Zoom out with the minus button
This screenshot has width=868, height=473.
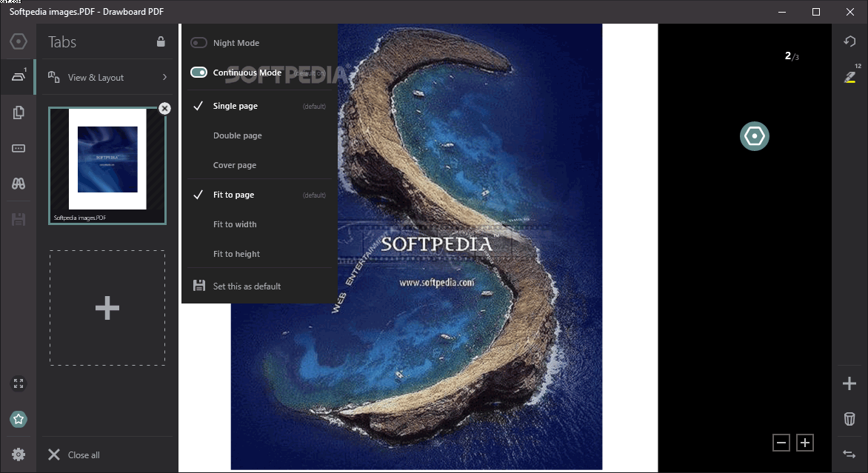tap(781, 443)
